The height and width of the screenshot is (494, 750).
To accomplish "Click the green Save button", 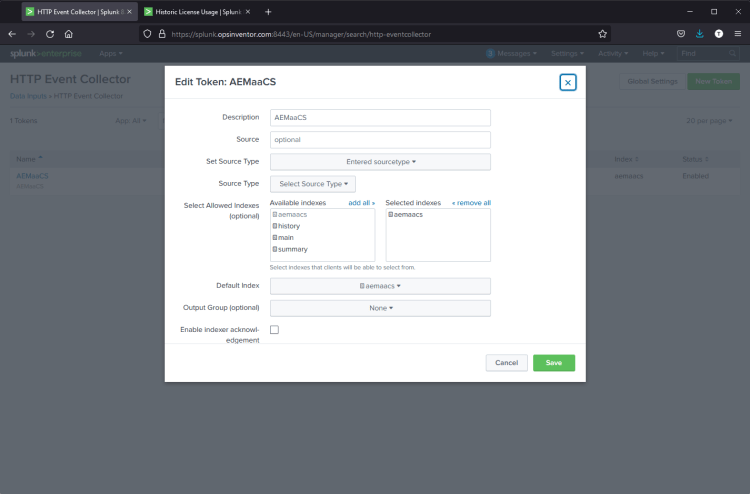I will [x=554, y=362].
